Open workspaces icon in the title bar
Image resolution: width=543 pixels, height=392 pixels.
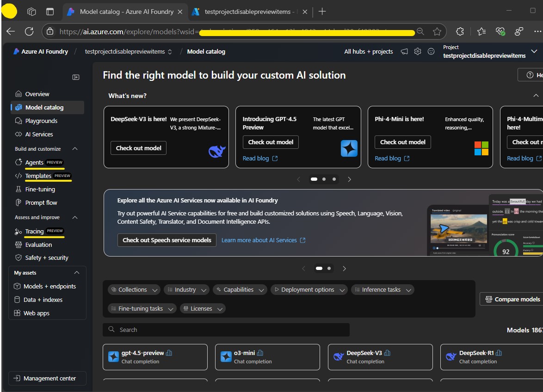click(31, 12)
